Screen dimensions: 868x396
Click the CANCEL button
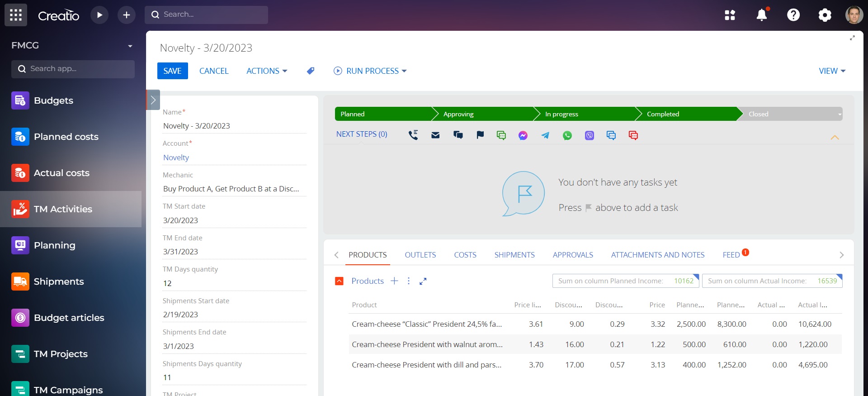tap(214, 71)
